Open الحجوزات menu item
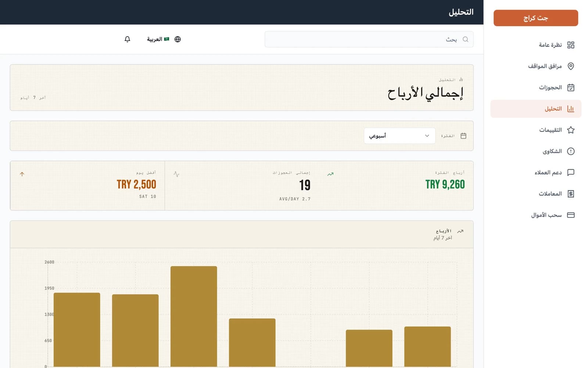588x368 pixels. (x=536, y=88)
